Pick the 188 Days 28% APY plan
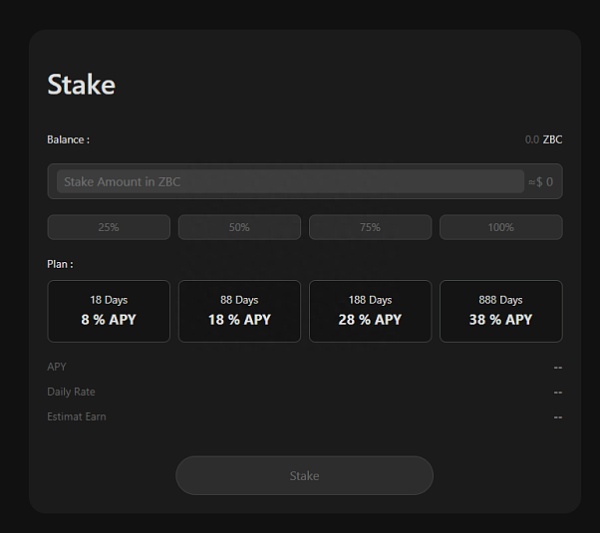This screenshot has width=600, height=533. tap(370, 311)
